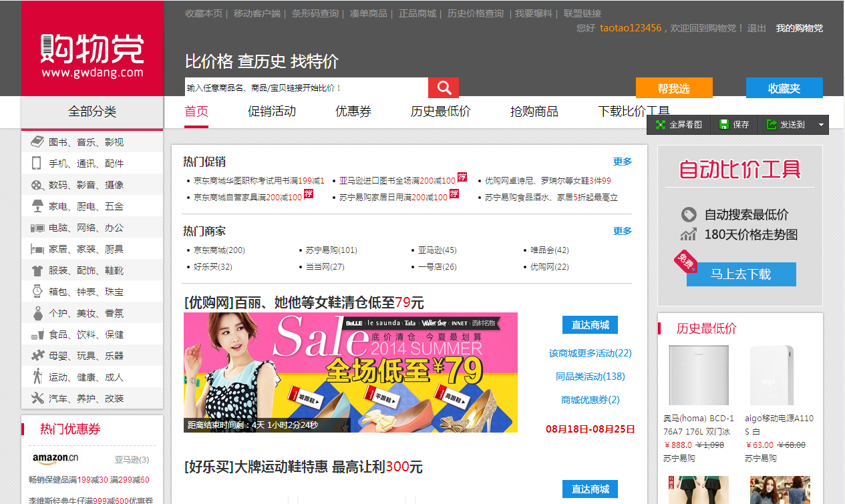845x504 pixels.
Task: Click the automotive wrench category icon
Action: (x=37, y=398)
